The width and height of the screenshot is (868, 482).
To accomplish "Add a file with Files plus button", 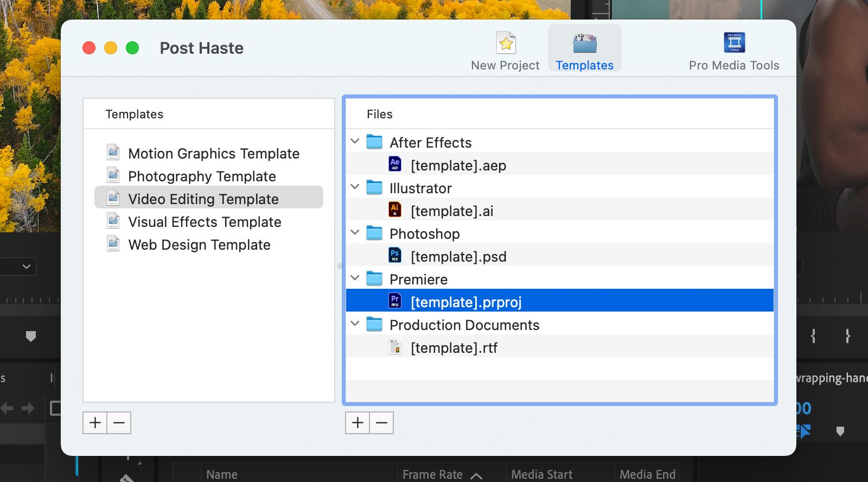I will 358,423.
